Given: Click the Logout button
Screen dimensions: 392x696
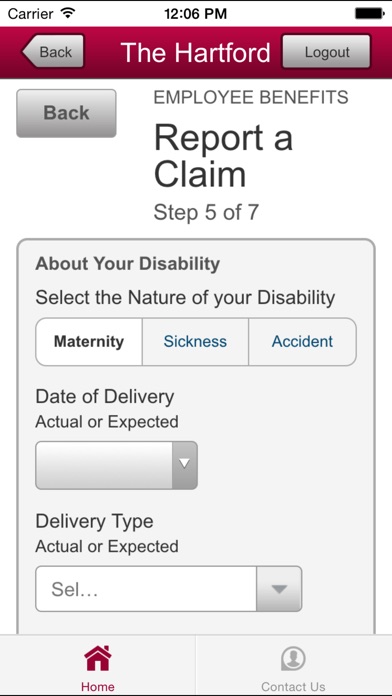Looking at the screenshot, I should tap(326, 51).
